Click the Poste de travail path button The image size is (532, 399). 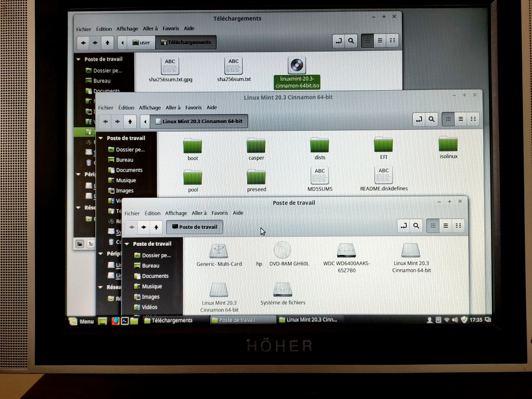click(x=195, y=227)
